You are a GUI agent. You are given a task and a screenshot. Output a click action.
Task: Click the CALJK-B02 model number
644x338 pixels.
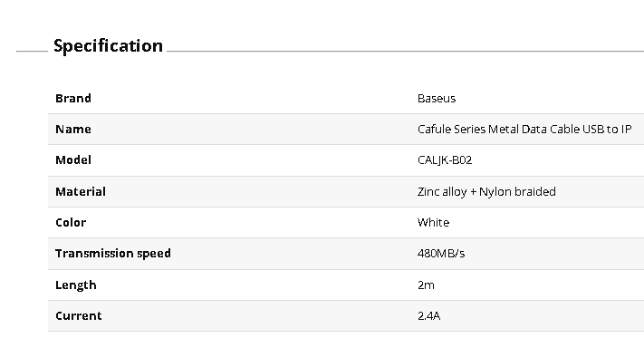tap(445, 160)
